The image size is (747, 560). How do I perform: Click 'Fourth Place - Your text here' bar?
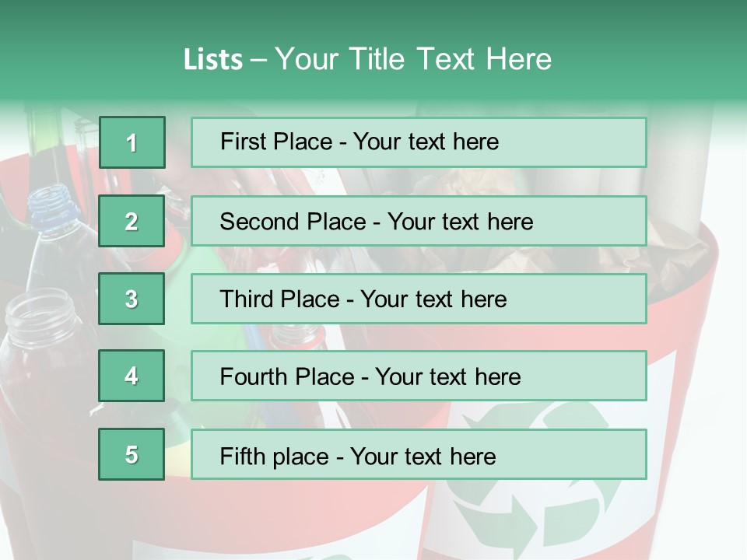[x=419, y=376]
